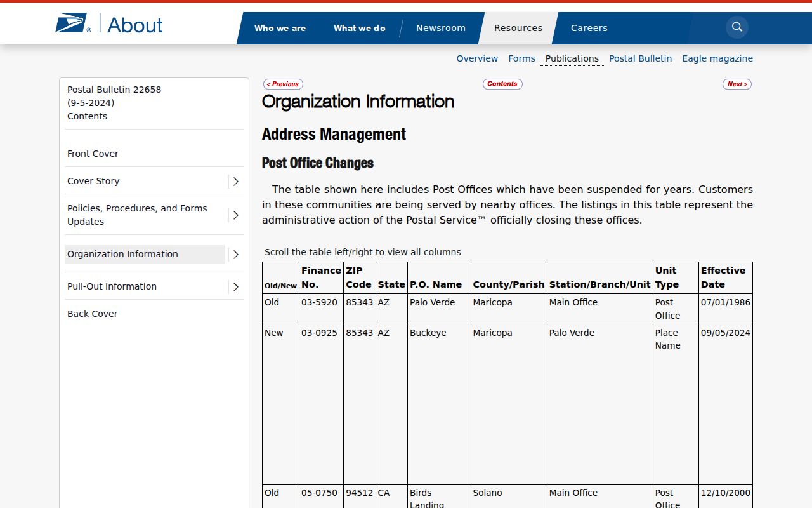Open the What we do menu

tap(359, 28)
